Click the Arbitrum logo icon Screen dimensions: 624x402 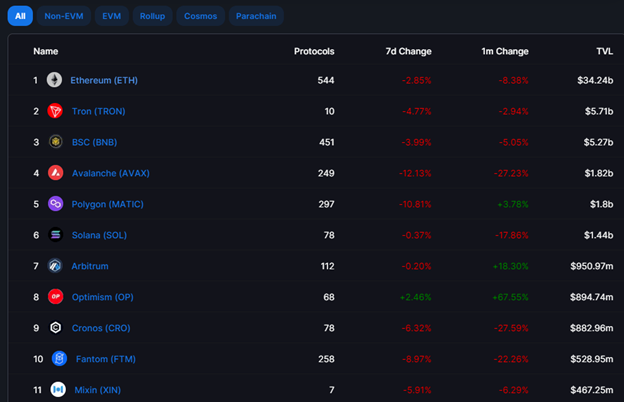55,265
